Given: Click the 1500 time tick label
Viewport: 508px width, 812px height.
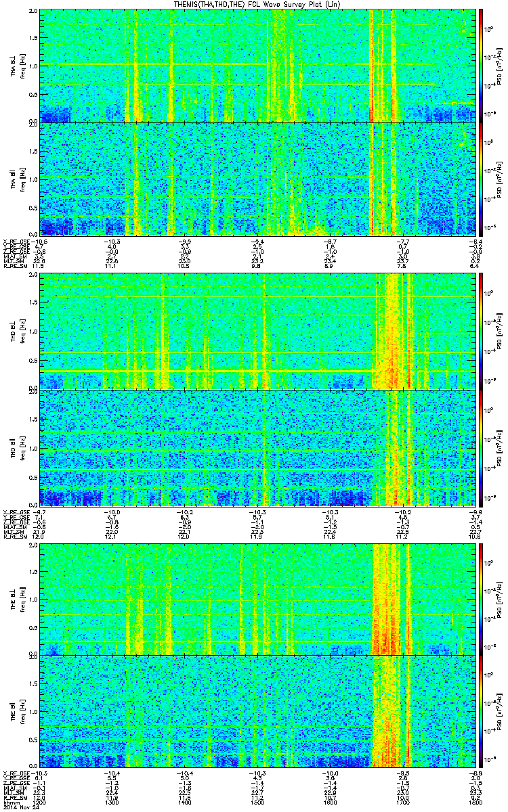Looking at the screenshot, I should (257, 801).
